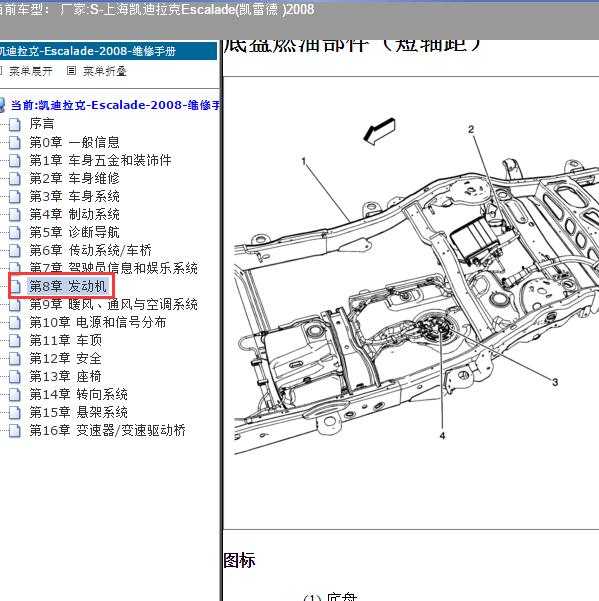Click the page icon beside 第6章 传动系统/车桥
This screenshot has width=599, height=601.
point(15,250)
